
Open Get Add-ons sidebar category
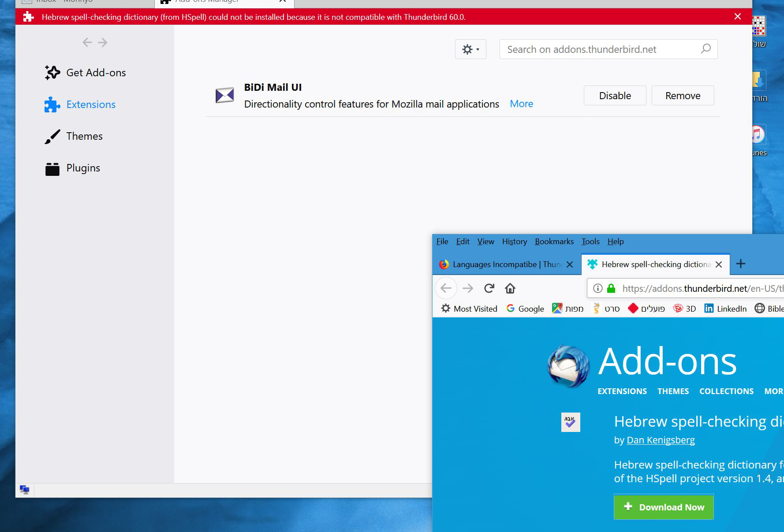coord(85,73)
